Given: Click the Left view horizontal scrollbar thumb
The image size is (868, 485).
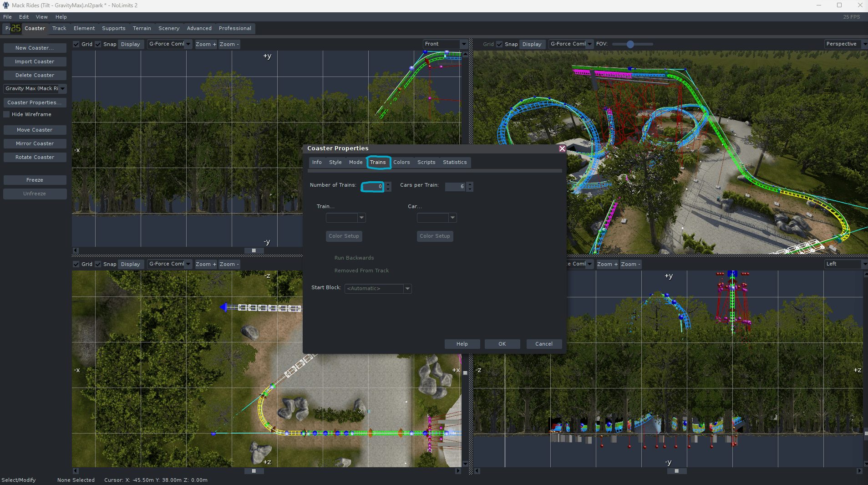Looking at the screenshot, I should (x=676, y=471).
